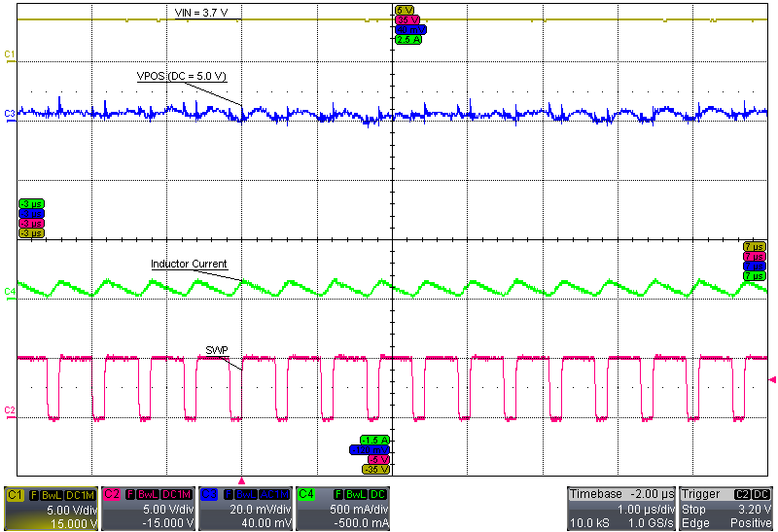Screen dimensions: 778x532
Task: Open the C1 channel descriptor box
Action: coord(51,509)
